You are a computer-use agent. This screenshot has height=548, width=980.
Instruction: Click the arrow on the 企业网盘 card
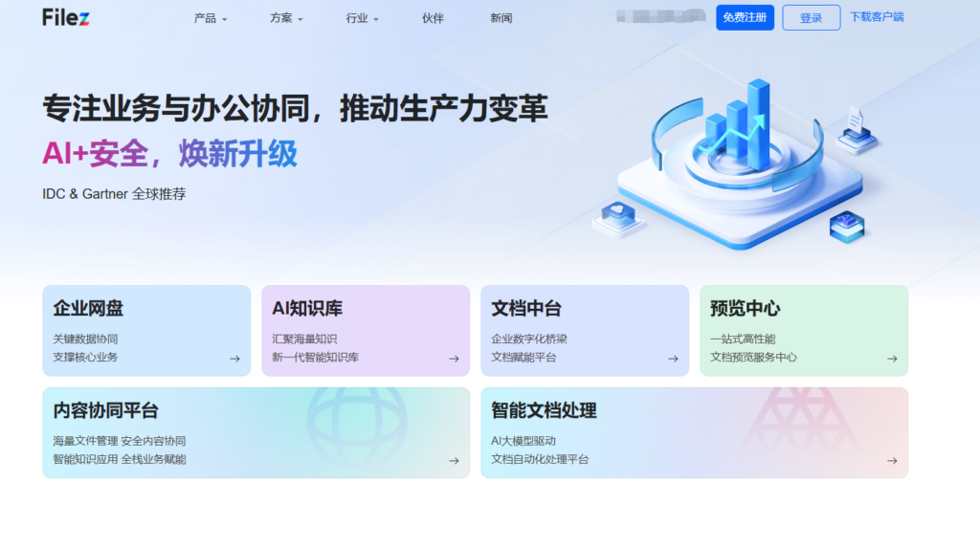click(x=235, y=359)
